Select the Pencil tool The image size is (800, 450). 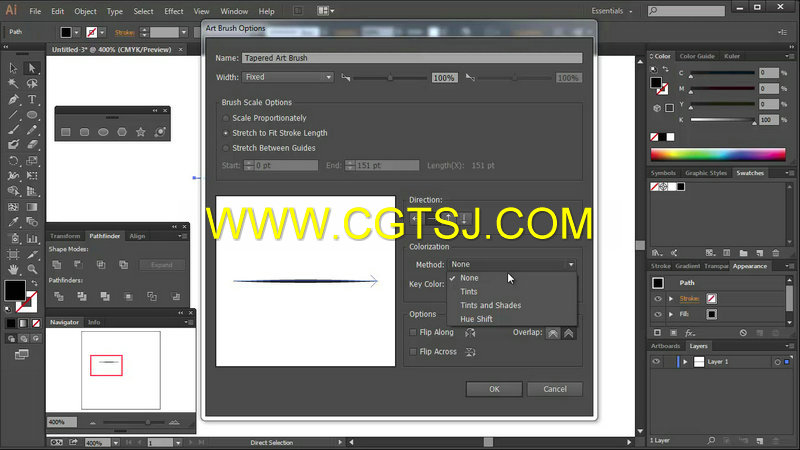32,130
